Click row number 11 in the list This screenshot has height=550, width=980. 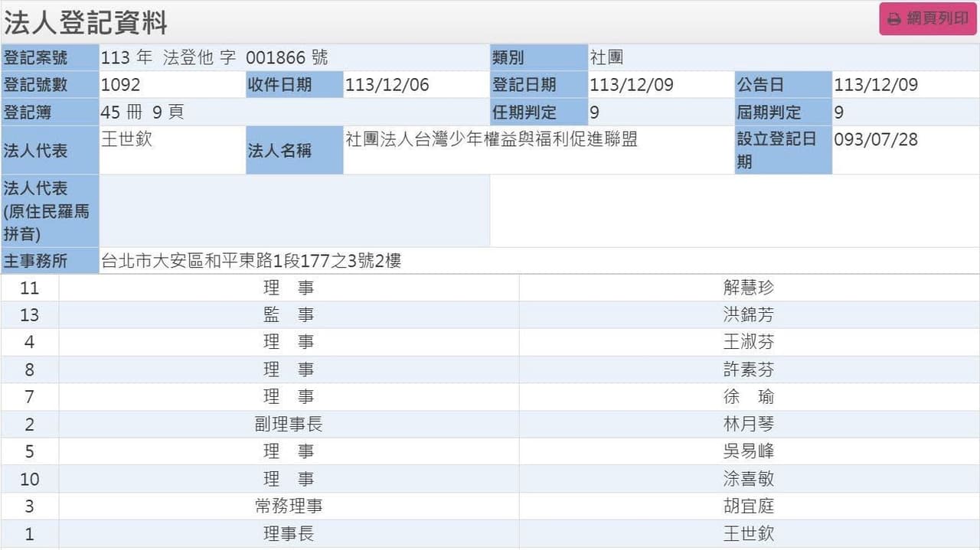(29, 288)
